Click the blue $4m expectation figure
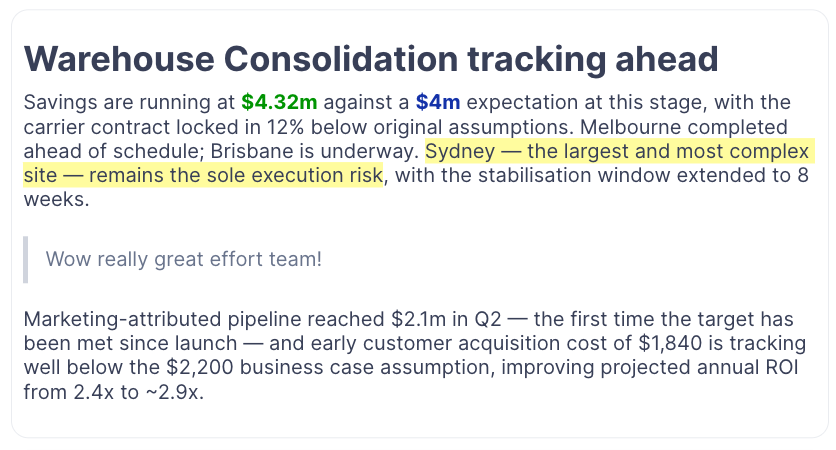This screenshot has width=836, height=450. pos(438,102)
